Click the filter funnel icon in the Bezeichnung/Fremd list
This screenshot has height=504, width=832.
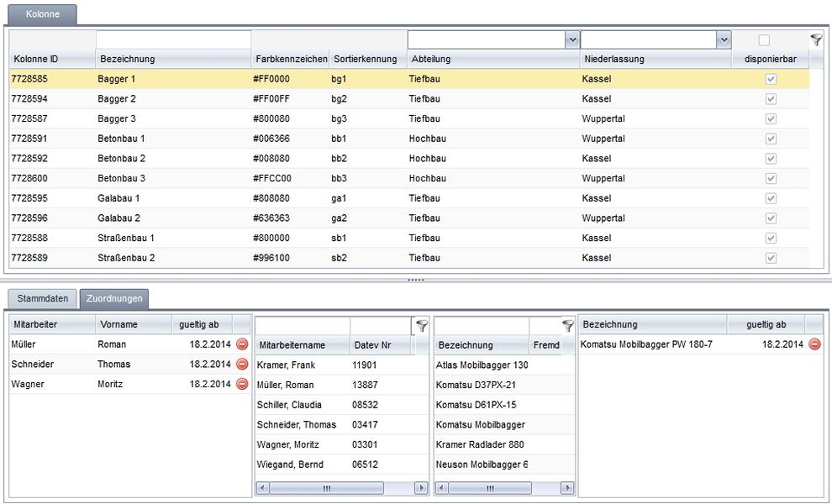[x=568, y=326]
